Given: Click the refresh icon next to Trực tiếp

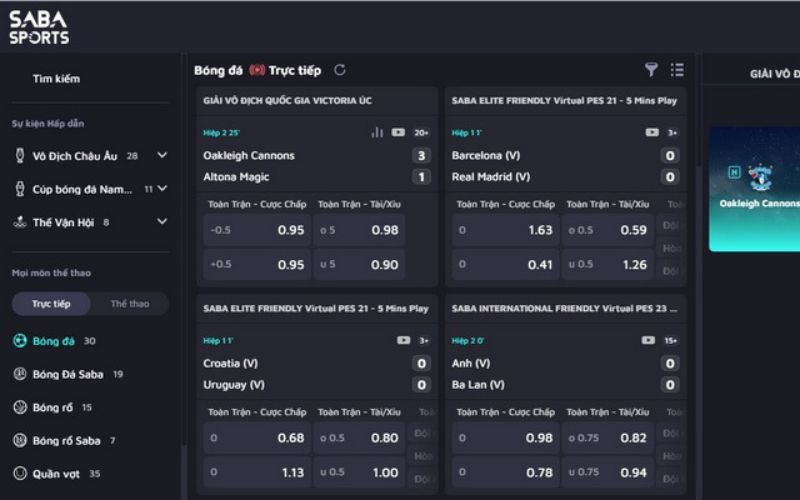Looking at the screenshot, I should 340,70.
